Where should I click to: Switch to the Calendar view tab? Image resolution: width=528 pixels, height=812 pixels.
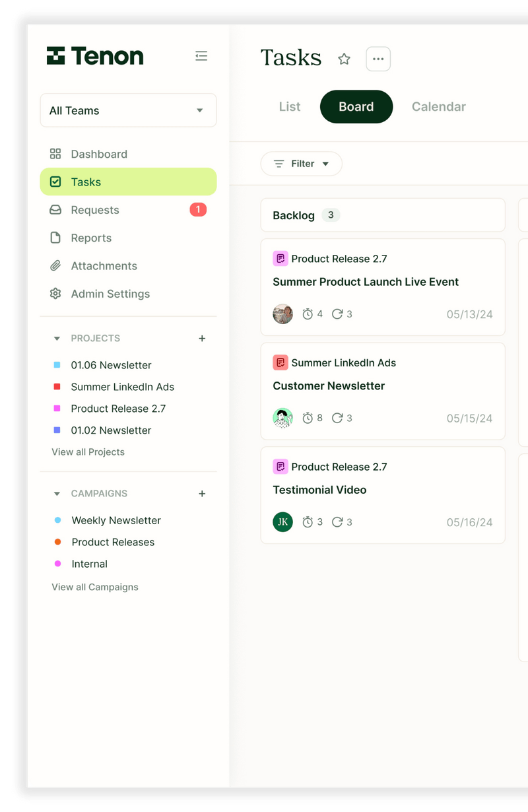[x=438, y=106]
